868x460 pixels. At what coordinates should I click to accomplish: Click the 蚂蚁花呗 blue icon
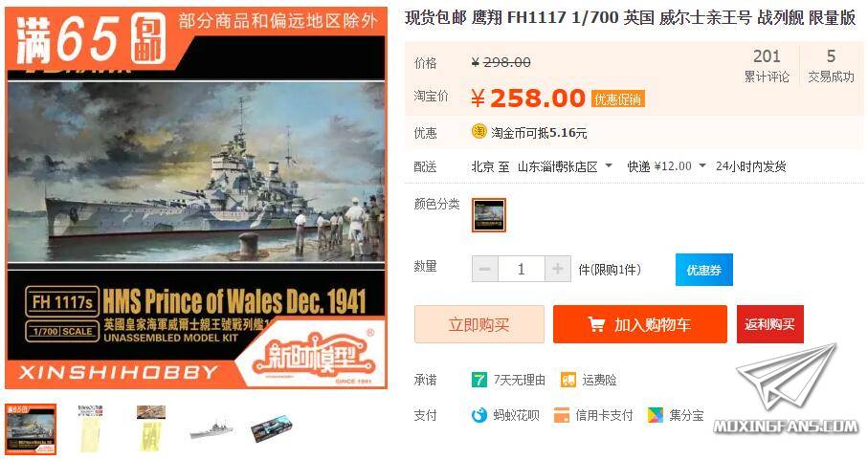[479, 415]
